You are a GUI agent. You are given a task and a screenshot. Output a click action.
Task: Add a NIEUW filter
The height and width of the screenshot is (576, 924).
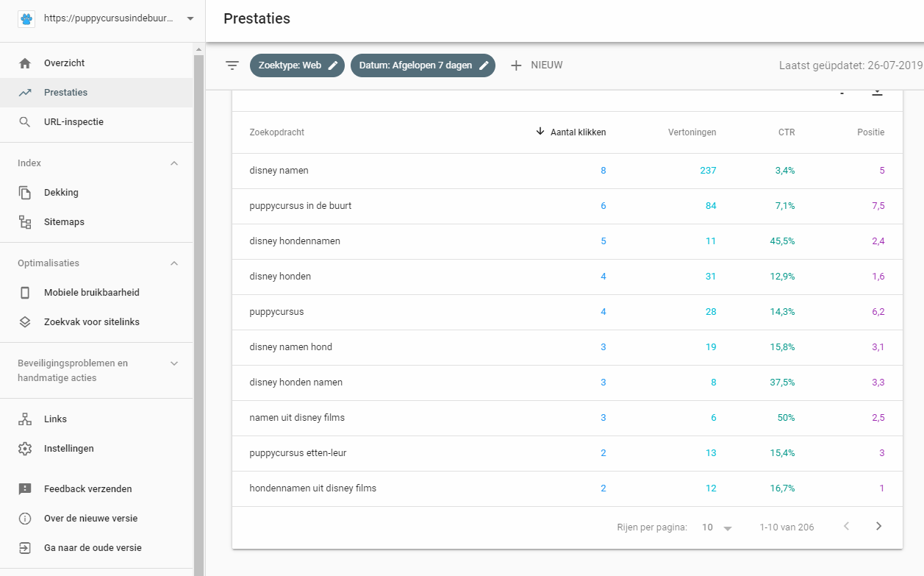(x=537, y=65)
